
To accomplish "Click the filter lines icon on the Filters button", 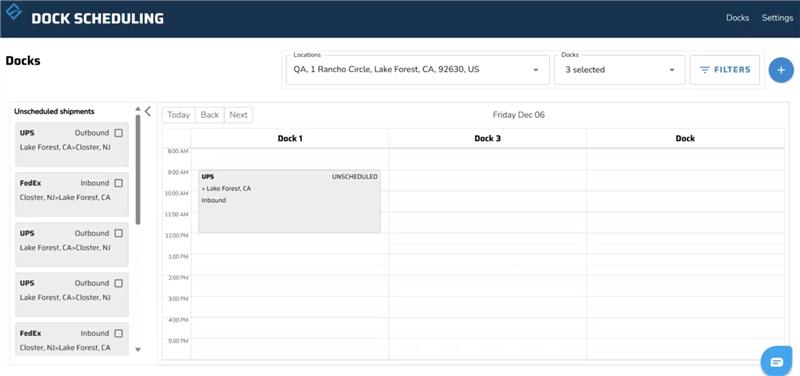I will pos(705,70).
